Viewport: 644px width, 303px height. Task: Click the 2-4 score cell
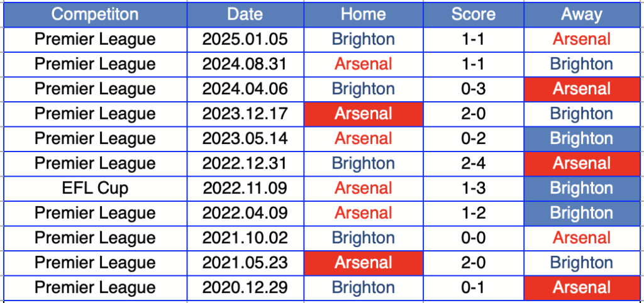473,163
